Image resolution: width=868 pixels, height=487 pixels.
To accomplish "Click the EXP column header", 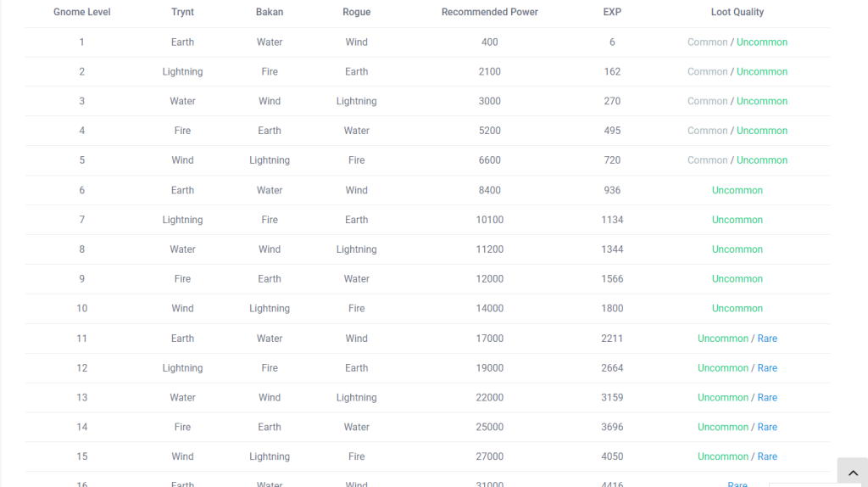I will click(x=612, y=12).
